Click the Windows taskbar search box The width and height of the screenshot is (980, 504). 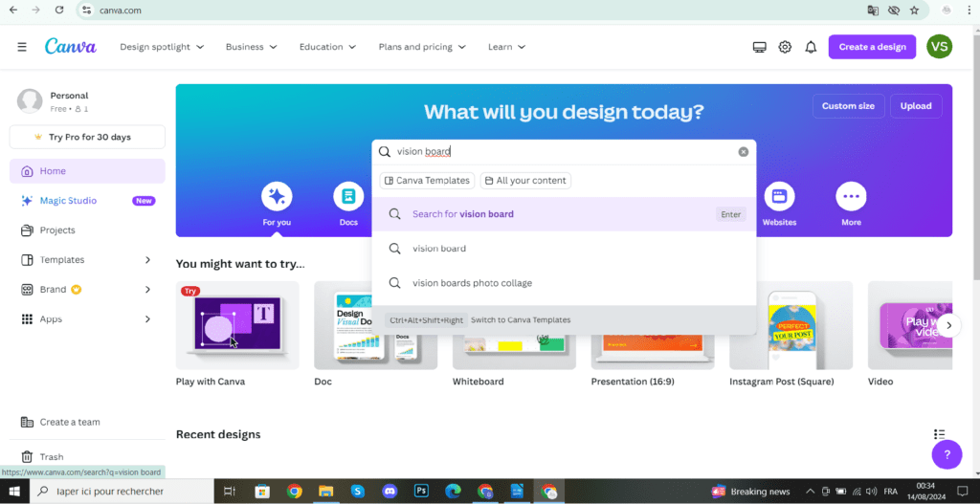(x=122, y=491)
